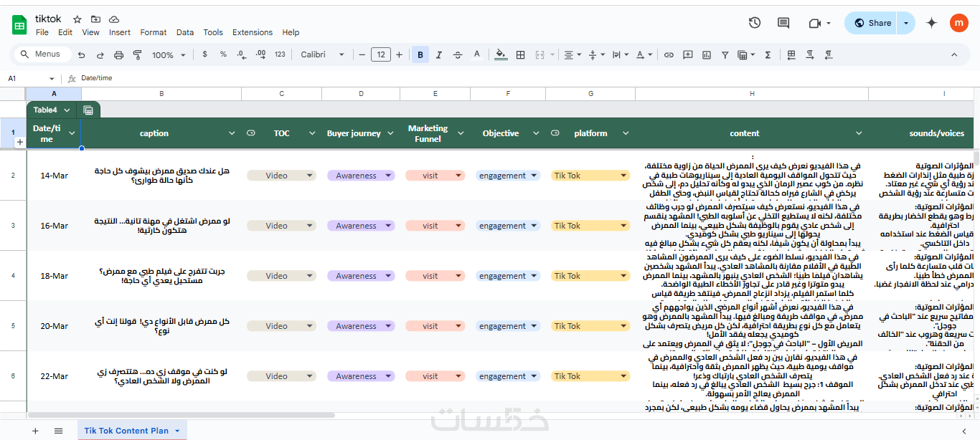Open the Format menu
Image resolution: width=980 pixels, height=440 pixels.
(154, 32)
